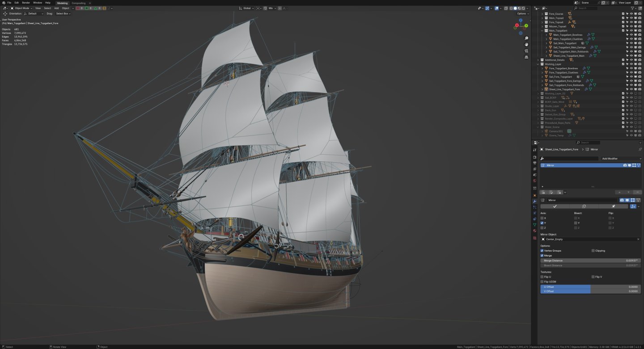This screenshot has height=349, width=644.
Task: Open the Object Mode dropdown
Action: 21,8
